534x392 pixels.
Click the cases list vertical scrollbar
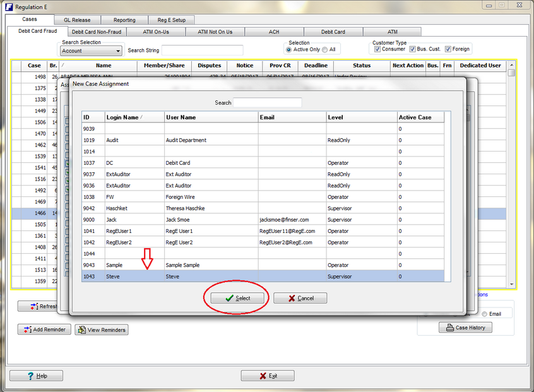(512, 177)
